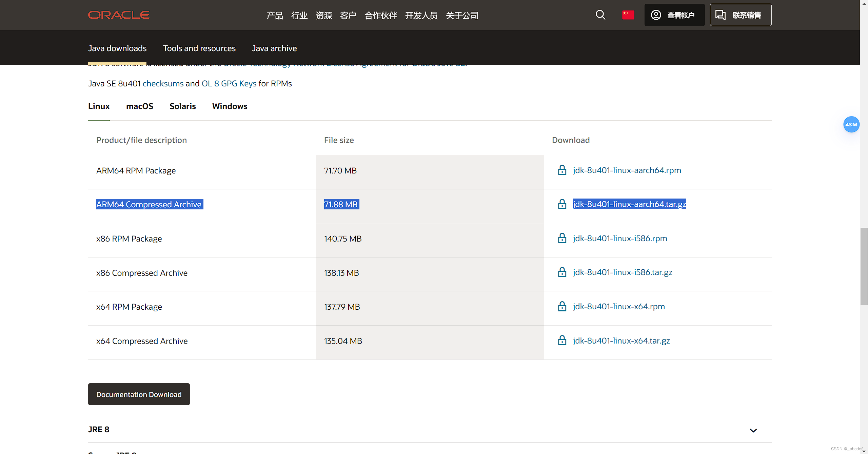Click lock icon beside jdk-8u401-linux-x64.tar.gz

(x=562, y=340)
